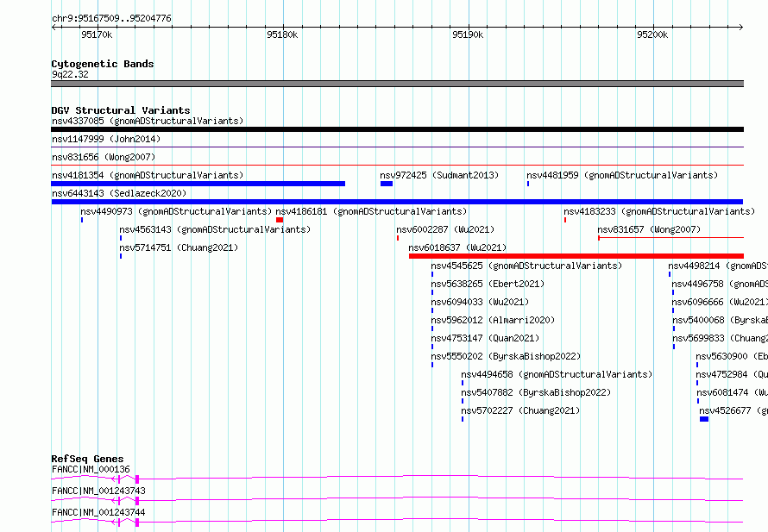Select variant nsv5638265 (Ebert2021)

[x=488, y=284]
